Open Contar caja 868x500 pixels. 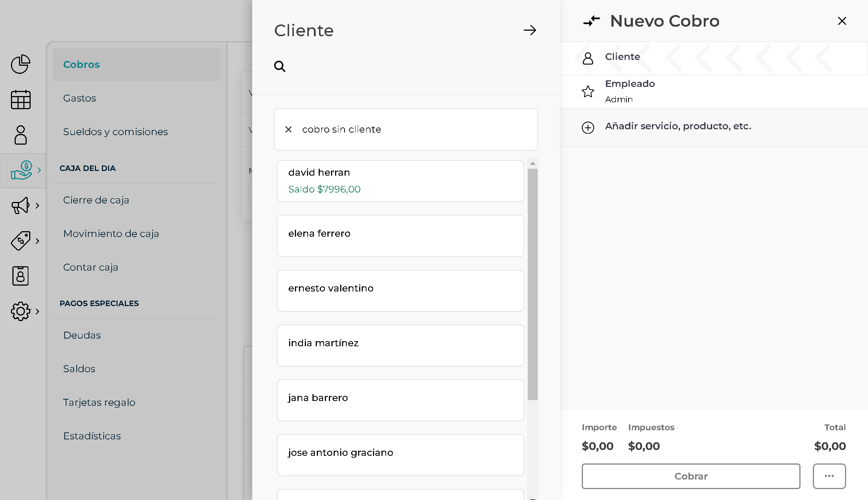tap(91, 267)
